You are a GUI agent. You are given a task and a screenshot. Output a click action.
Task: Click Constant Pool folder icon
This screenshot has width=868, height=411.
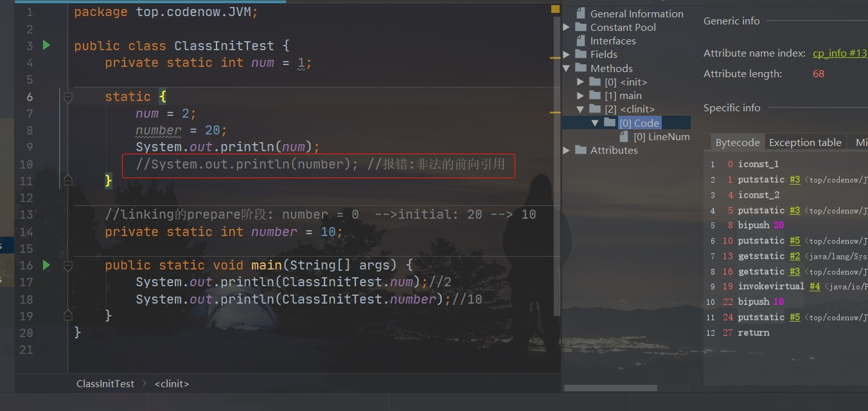tap(581, 27)
